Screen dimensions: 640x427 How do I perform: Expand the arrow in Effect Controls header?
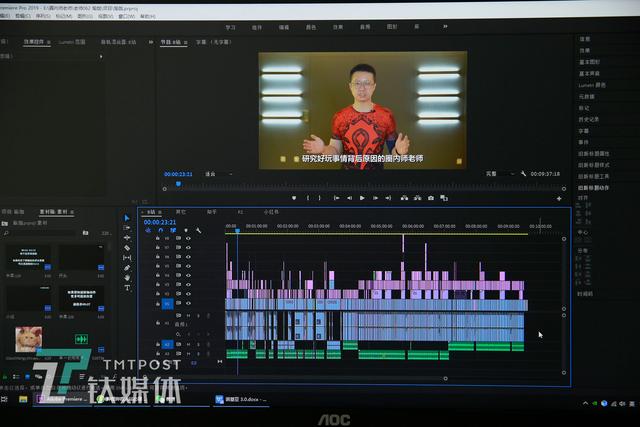[x=101, y=56]
